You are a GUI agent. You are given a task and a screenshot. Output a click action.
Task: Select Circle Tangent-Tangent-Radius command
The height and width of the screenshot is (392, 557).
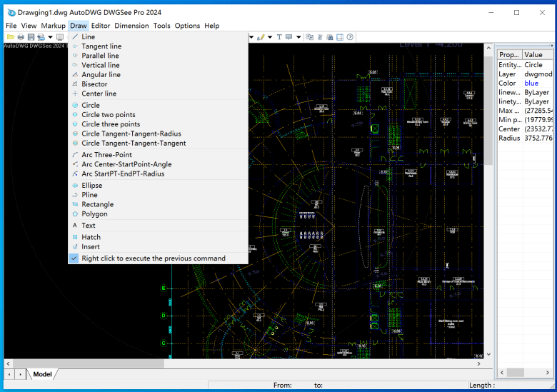158,134
